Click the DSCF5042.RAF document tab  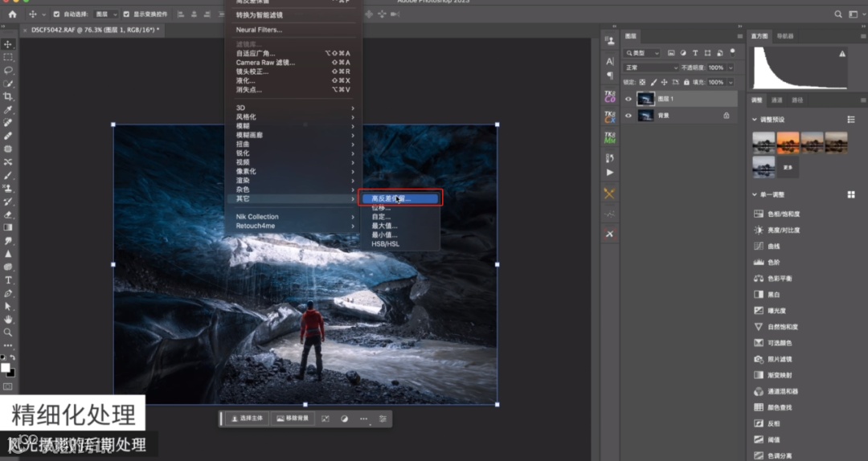[95, 30]
